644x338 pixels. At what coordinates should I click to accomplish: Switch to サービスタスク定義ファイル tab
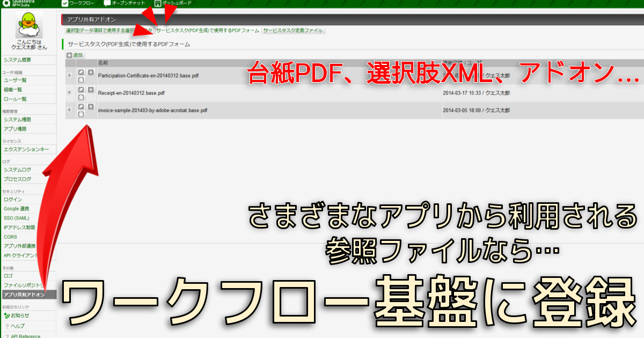click(x=293, y=31)
